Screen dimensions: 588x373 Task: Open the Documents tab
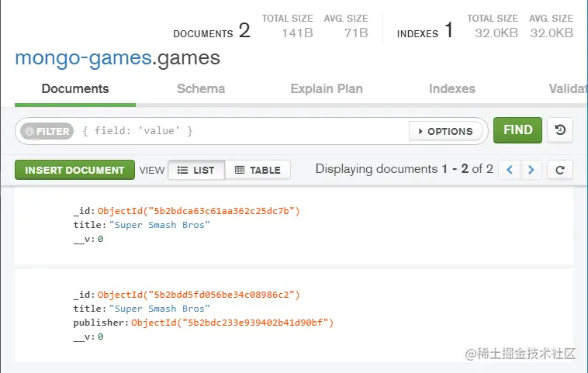point(75,89)
